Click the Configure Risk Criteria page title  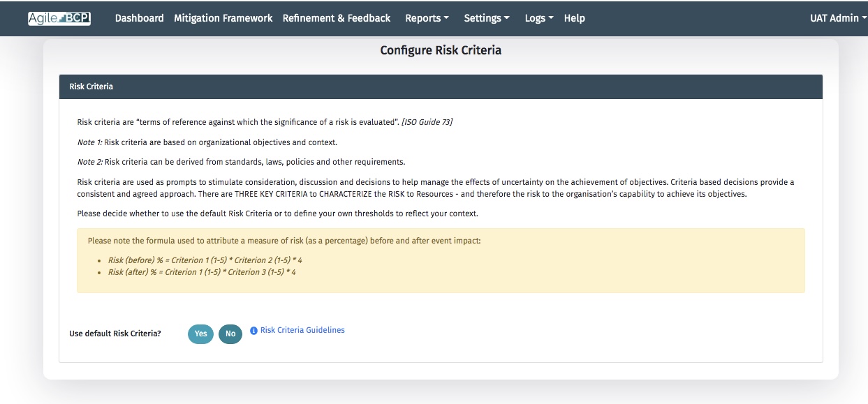click(440, 50)
